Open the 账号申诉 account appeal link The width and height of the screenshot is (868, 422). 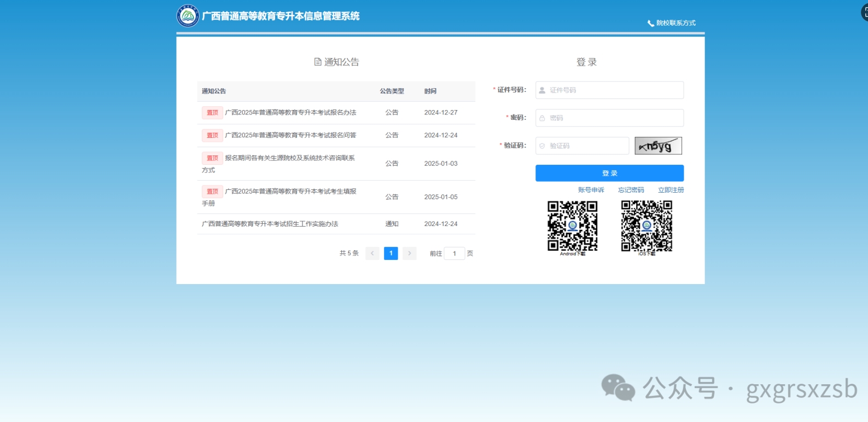click(x=591, y=190)
